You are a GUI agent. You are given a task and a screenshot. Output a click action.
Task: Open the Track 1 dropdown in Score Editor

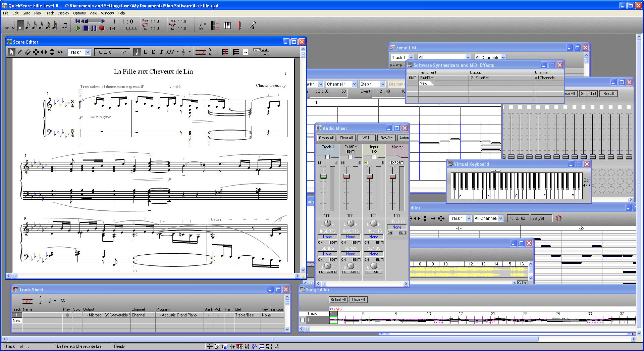click(x=79, y=52)
